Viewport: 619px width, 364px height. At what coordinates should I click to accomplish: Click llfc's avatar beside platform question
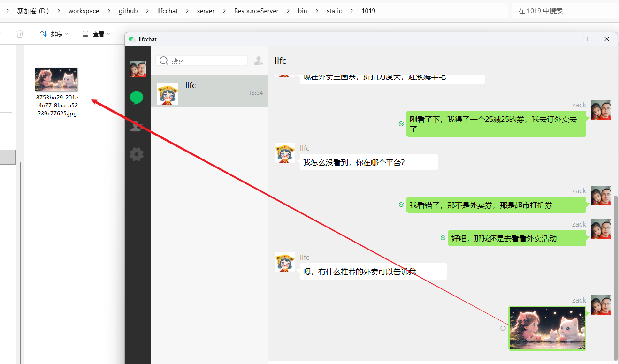point(285,153)
